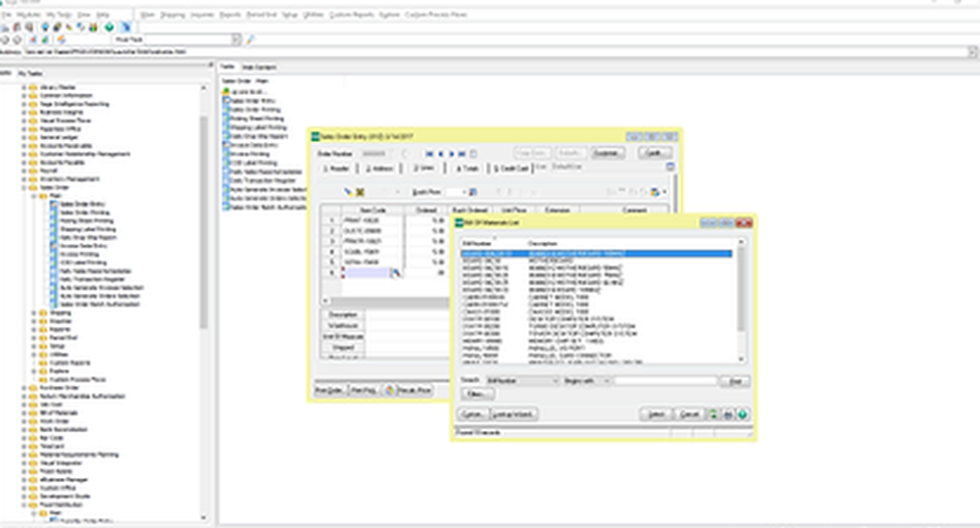Click the Find button in the lookup dialog
The height and width of the screenshot is (528, 980).
735,381
